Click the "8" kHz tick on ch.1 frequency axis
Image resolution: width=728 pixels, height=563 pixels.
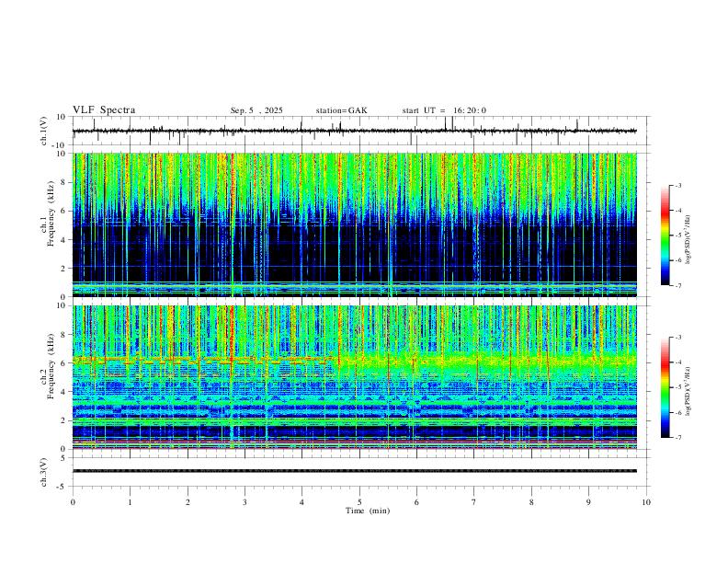pos(64,182)
